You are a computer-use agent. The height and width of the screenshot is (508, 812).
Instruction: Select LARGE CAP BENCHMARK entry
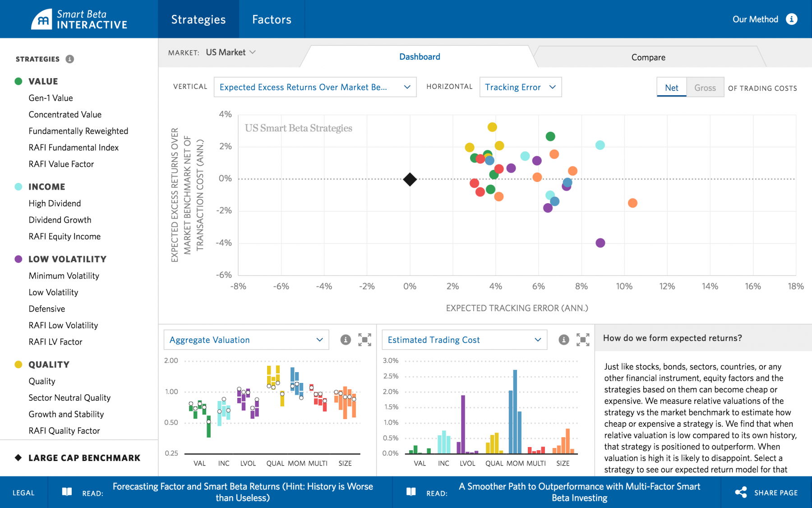(84, 458)
